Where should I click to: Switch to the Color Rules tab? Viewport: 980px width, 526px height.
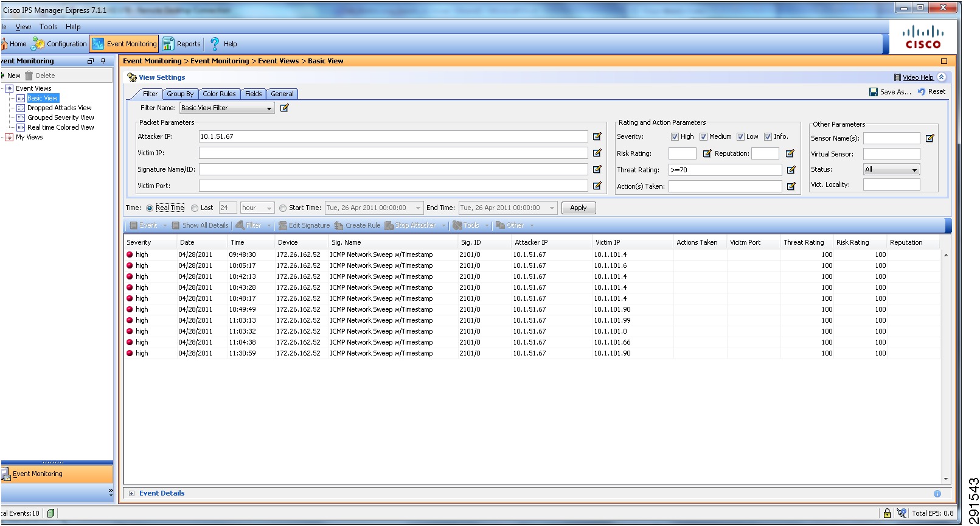[x=219, y=94]
